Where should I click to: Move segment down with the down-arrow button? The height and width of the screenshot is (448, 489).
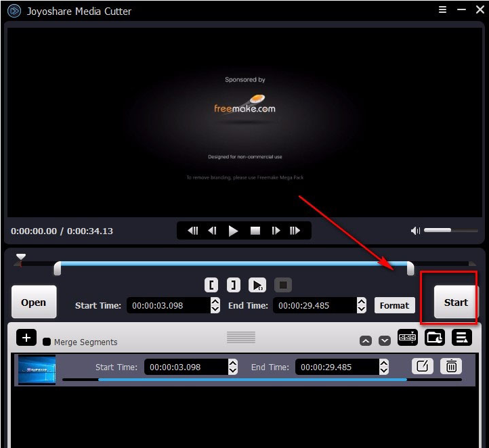click(x=385, y=340)
